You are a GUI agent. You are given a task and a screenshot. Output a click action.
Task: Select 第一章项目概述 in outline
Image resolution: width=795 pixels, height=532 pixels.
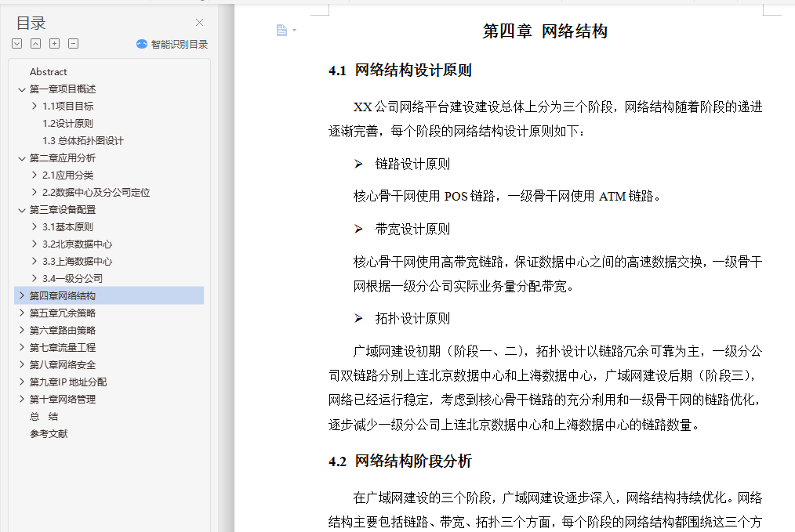(x=63, y=89)
